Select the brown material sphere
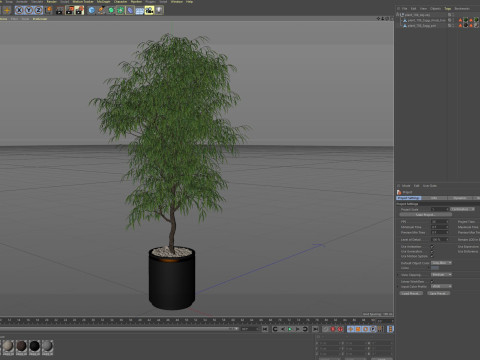 (x=21, y=346)
